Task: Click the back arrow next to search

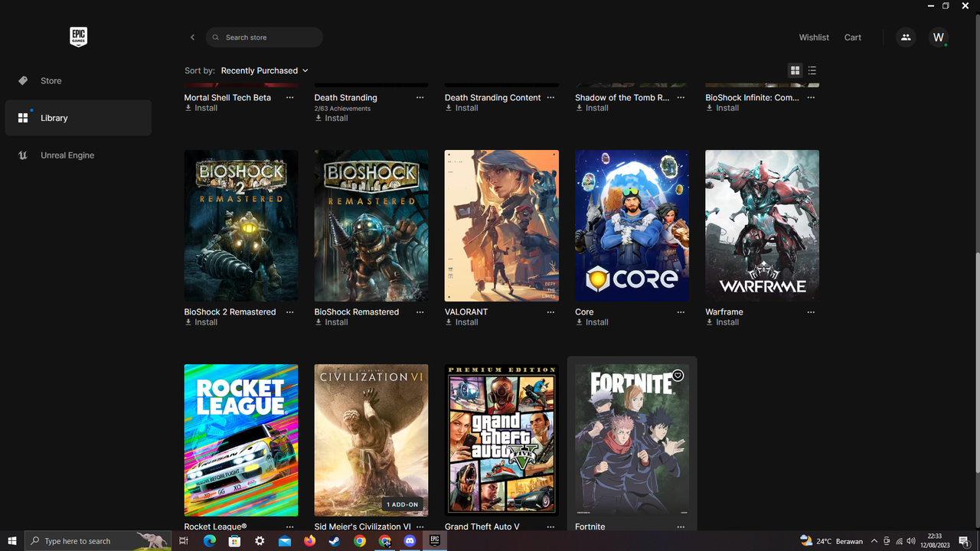Action: click(x=193, y=37)
